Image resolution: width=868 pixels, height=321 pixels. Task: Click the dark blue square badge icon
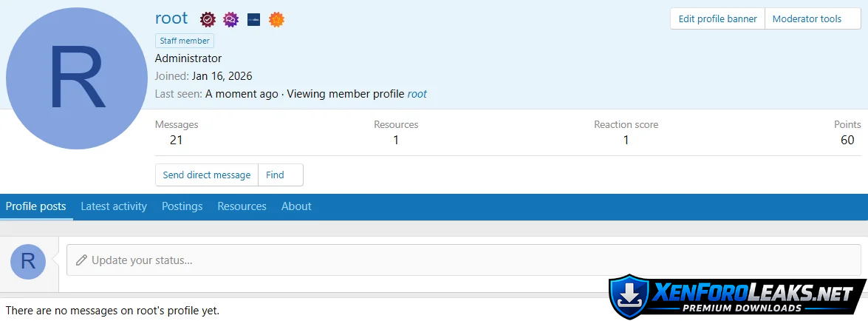pos(253,19)
